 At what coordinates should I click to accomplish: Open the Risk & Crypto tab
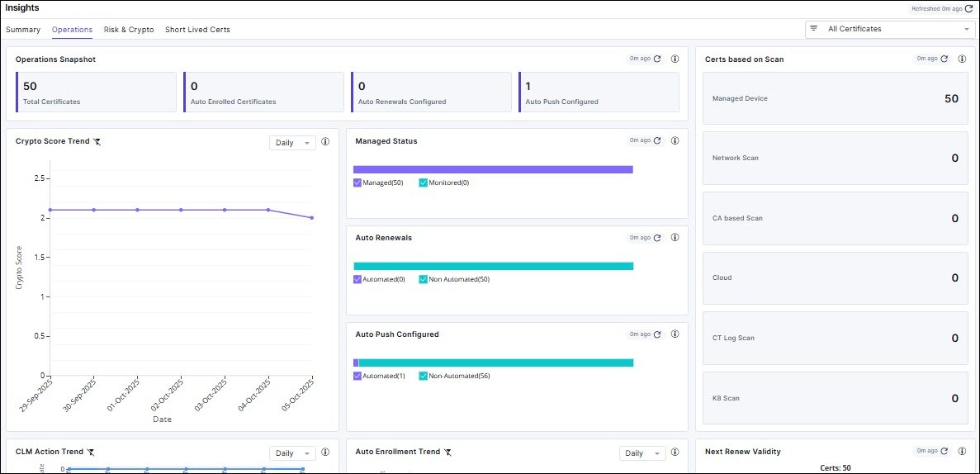pyautogui.click(x=129, y=30)
